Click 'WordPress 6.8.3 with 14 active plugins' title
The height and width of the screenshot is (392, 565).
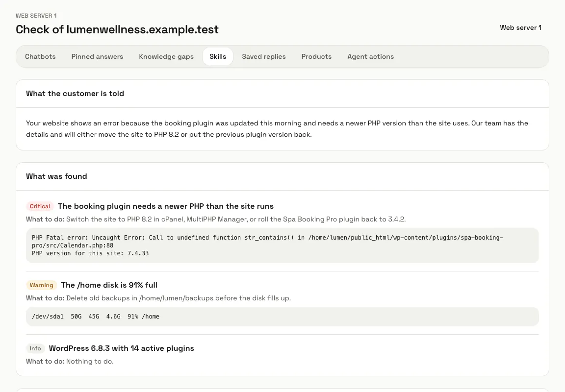[x=122, y=348]
